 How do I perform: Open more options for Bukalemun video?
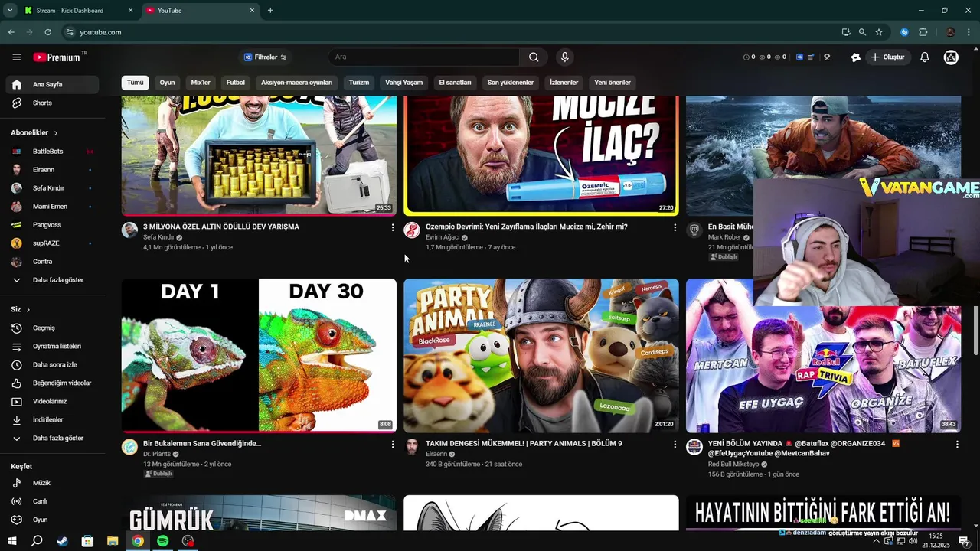click(393, 444)
